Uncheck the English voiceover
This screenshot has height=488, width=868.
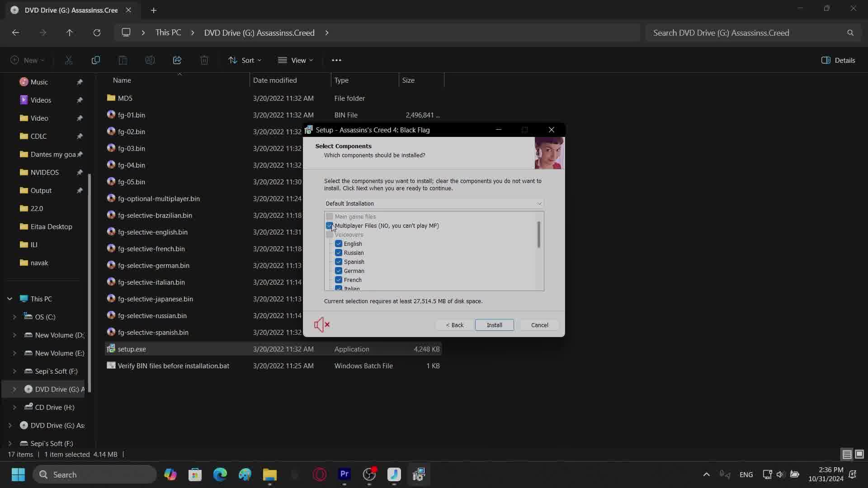[339, 244]
